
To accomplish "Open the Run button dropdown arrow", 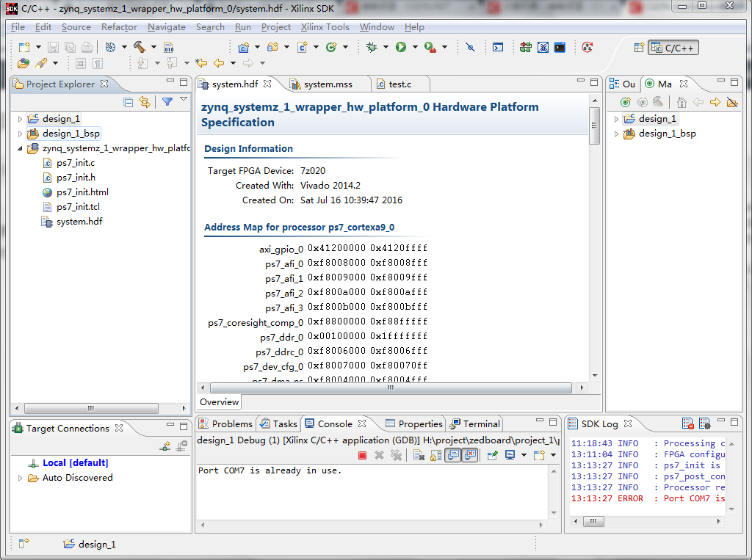I will 415,47.
